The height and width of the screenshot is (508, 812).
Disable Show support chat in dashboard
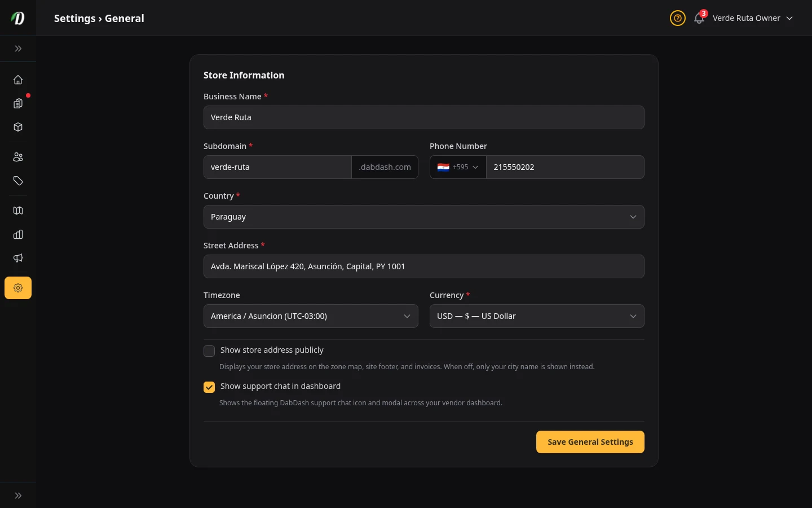point(209,387)
